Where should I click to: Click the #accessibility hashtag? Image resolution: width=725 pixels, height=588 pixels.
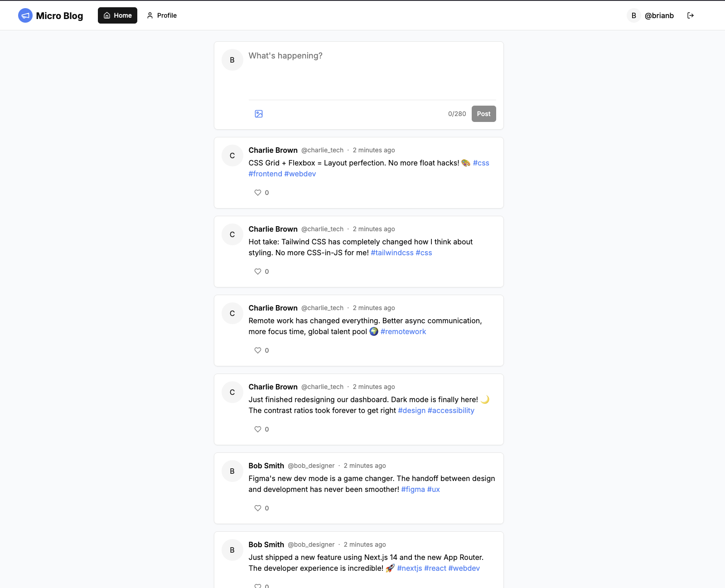pos(450,411)
